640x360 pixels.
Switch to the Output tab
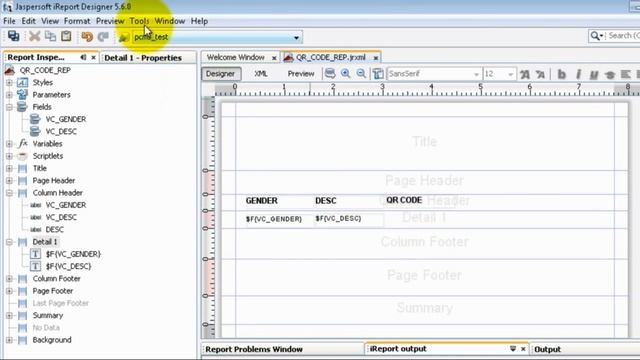pos(547,349)
